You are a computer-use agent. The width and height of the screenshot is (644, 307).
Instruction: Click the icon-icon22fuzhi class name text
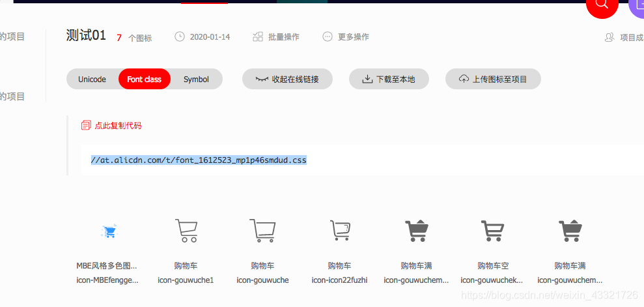click(x=340, y=280)
